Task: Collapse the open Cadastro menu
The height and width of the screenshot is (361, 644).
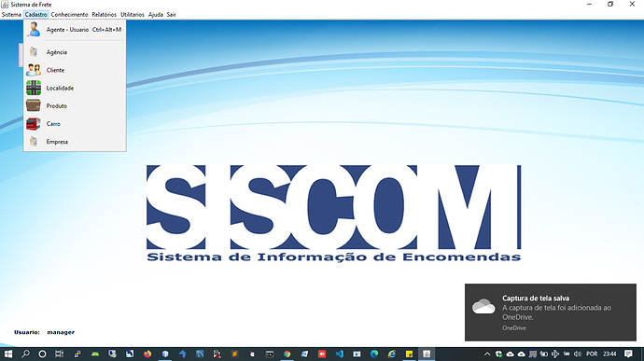Action: 35,14
